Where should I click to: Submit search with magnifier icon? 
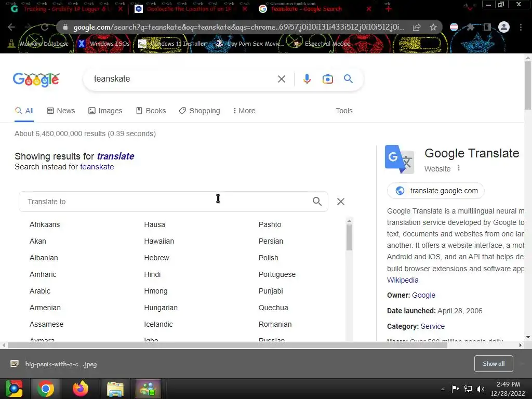coord(348,79)
